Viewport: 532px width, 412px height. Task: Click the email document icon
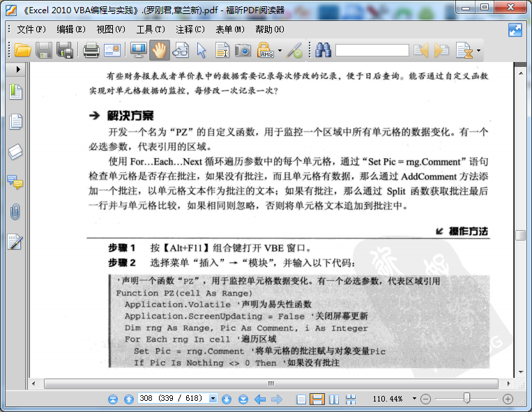click(x=112, y=50)
